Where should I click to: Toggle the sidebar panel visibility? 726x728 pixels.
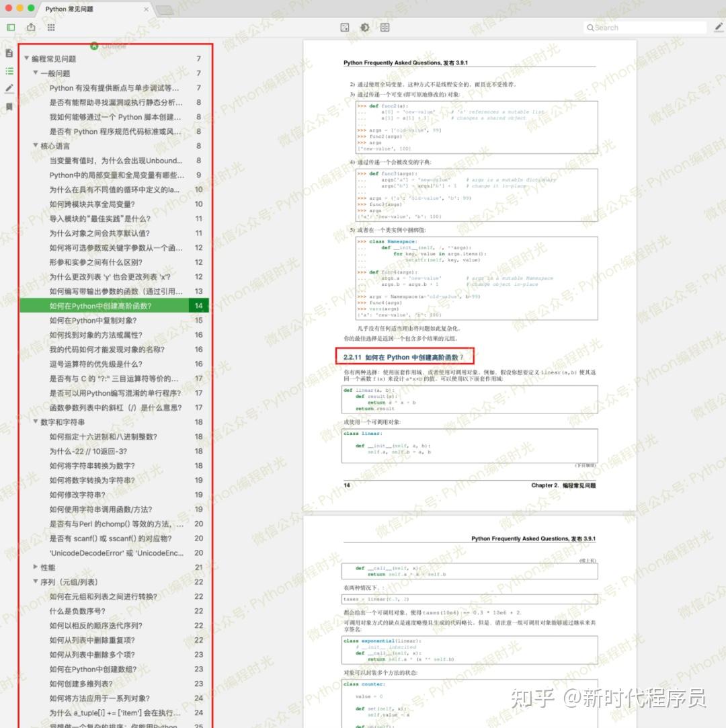tap(10, 27)
